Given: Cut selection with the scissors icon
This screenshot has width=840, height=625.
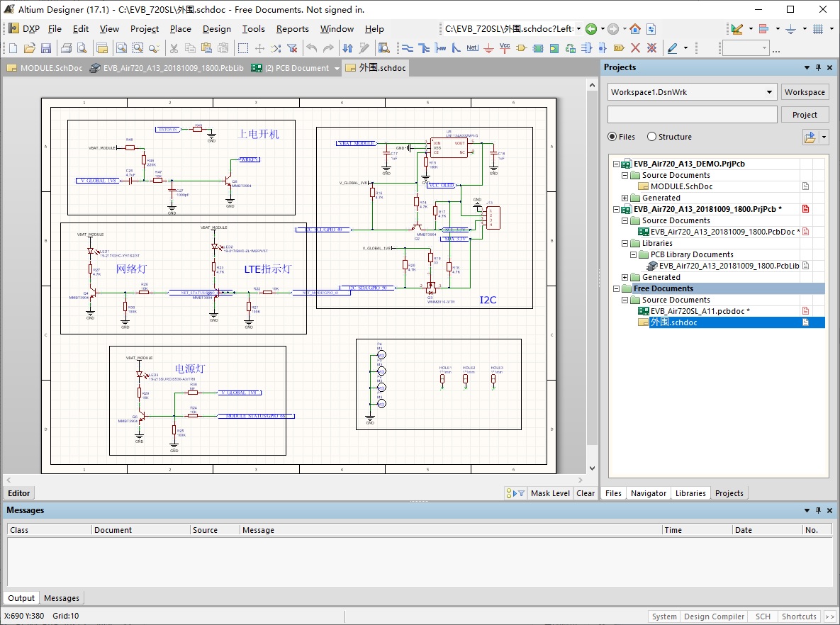Looking at the screenshot, I should pos(174,48).
